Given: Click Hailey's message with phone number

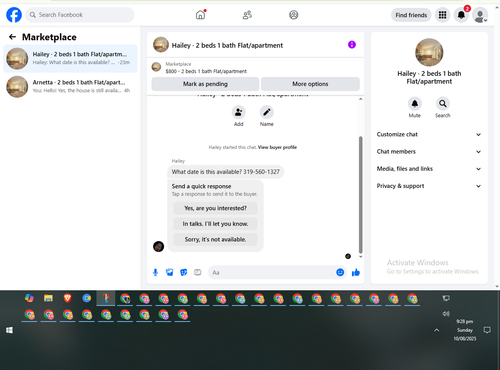Looking at the screenshot, I should coord(225,172).
